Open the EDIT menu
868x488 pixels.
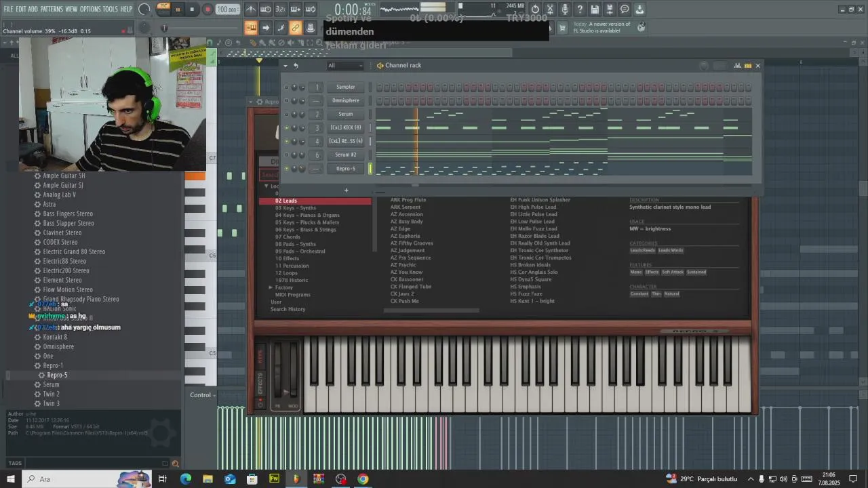tap(20, 9)
